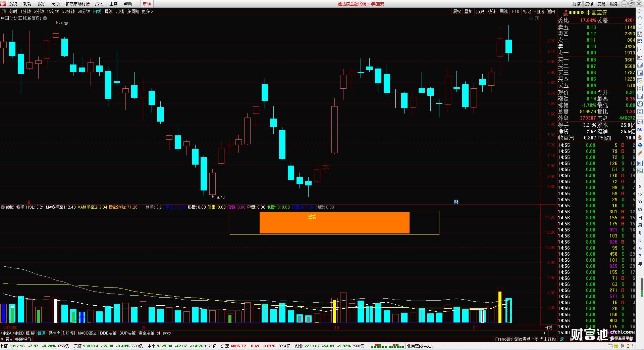The height and width of the screenshot is (350, 644).
Task: Open the 功能 menu
Action: [28, 4]
